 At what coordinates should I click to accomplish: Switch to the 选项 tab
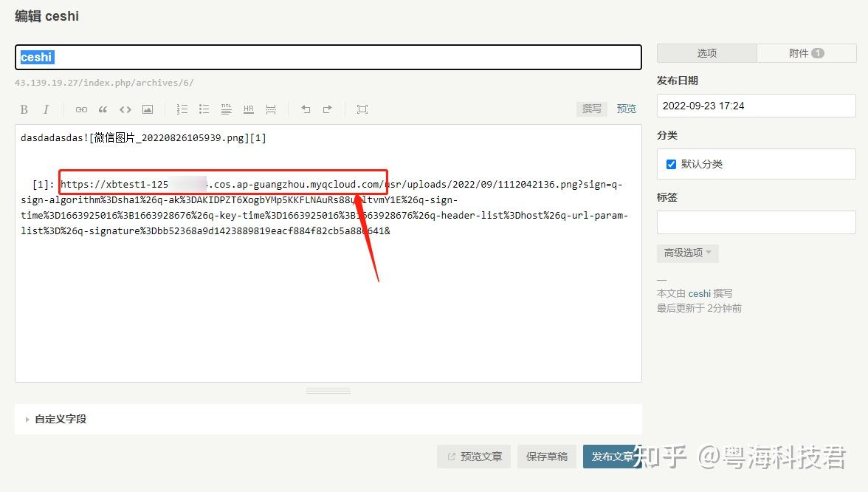pos(707,53)
